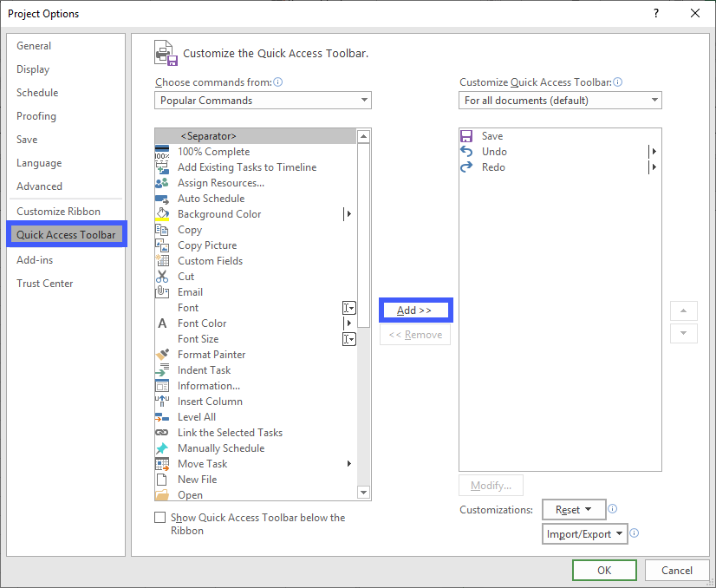This screenshot has height=588, width=716.
Task: Expand the Redo split arrow in toolbar list
Action: coord(654,167)
